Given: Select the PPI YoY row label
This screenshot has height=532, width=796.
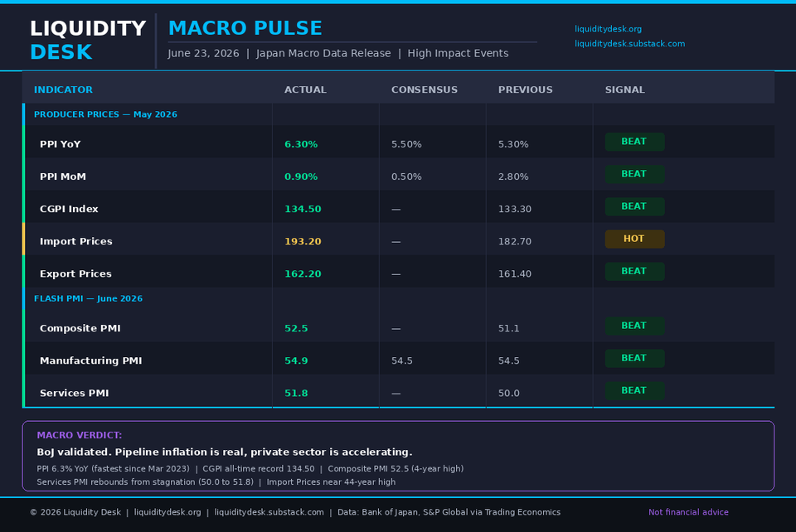Looking at the screenshot, I should [x=60, y=144].
